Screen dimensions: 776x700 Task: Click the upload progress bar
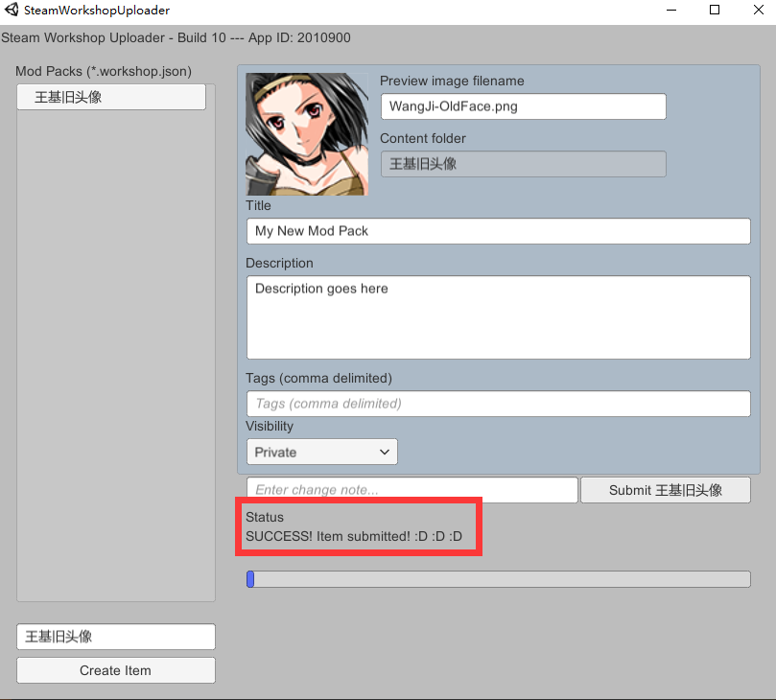click(x=499, y=579)
